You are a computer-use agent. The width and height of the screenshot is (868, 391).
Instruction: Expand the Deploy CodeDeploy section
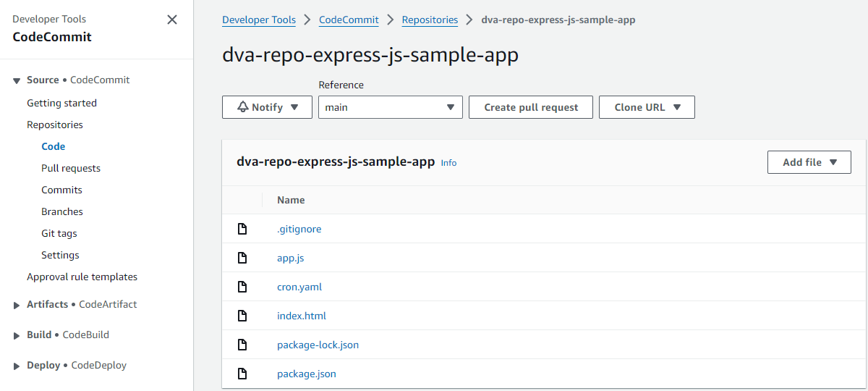(x=17, y=366)
